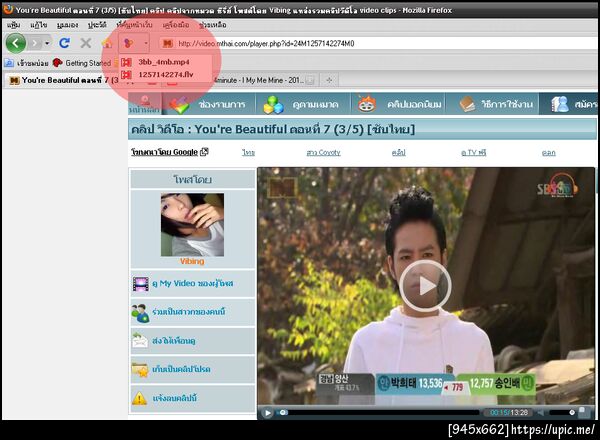This screenshot has height=440, width=600.
Task: Go to the Home page icon
Action: click(x=107, y=43)
